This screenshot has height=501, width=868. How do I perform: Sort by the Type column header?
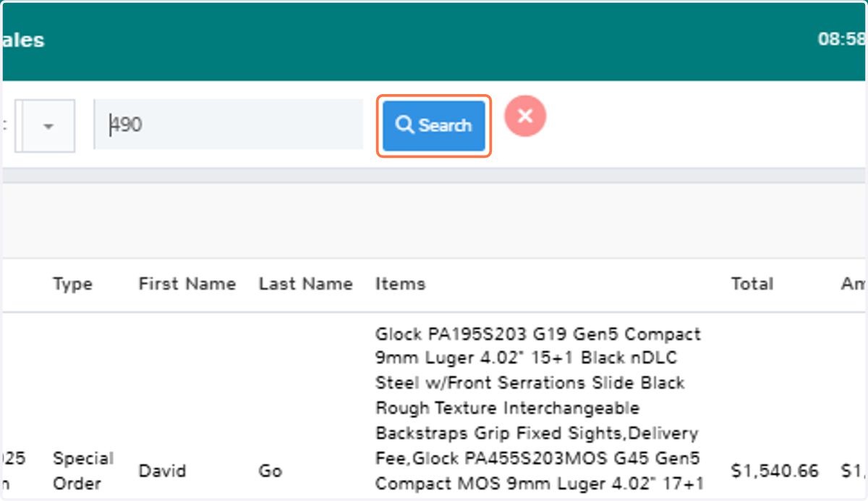pos(72,284)
